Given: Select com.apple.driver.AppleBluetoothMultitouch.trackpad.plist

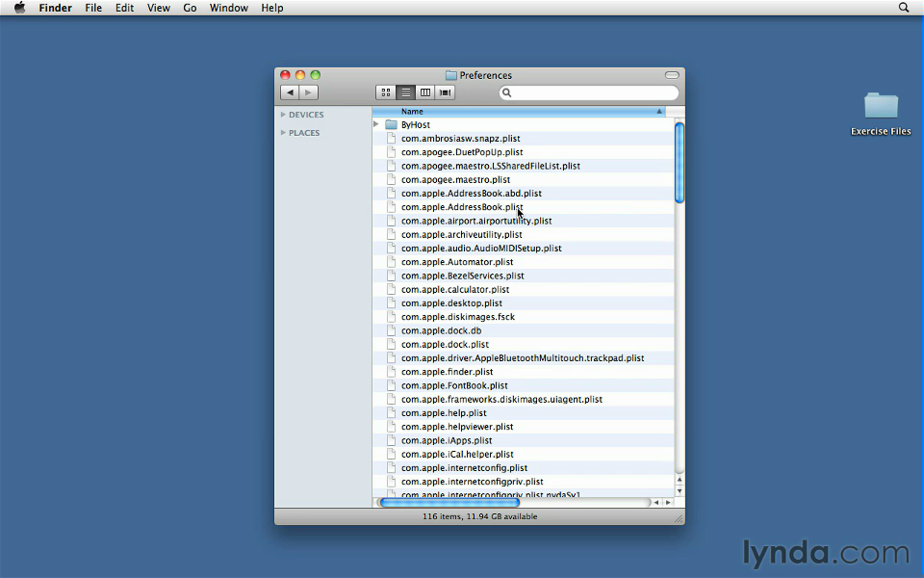Looking at the screenshot, I should (x=524, y=358).
